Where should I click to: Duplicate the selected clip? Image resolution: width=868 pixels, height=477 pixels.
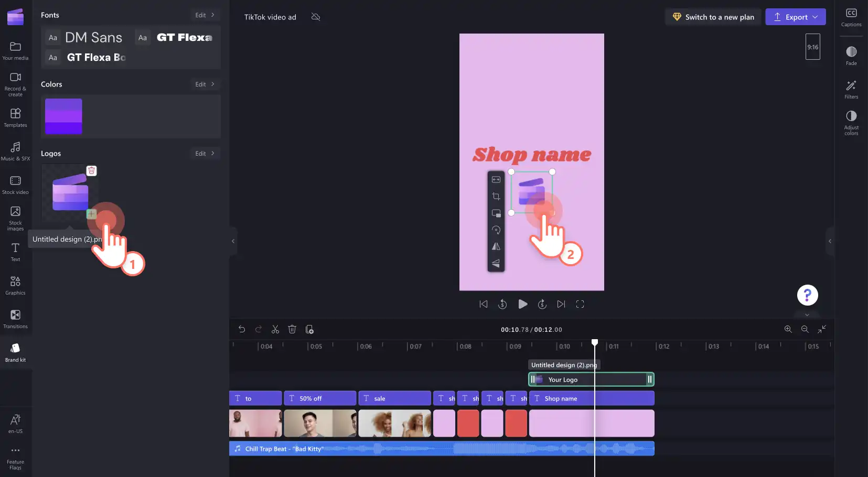309,329
